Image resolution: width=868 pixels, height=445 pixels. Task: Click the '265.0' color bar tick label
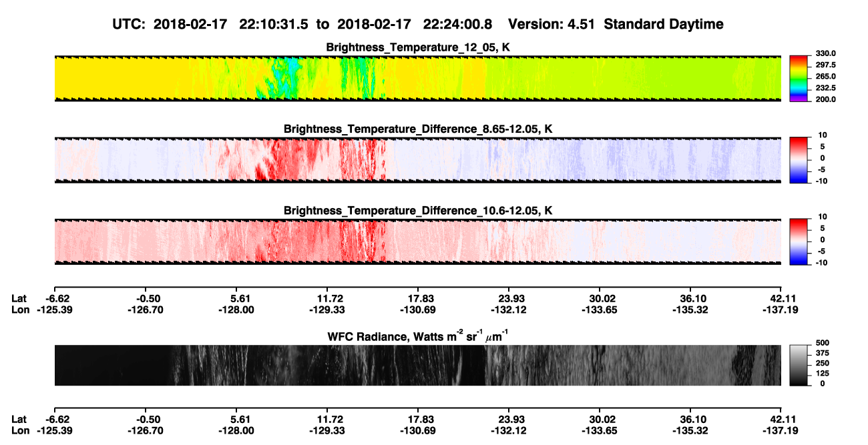(x=826, y=76)
